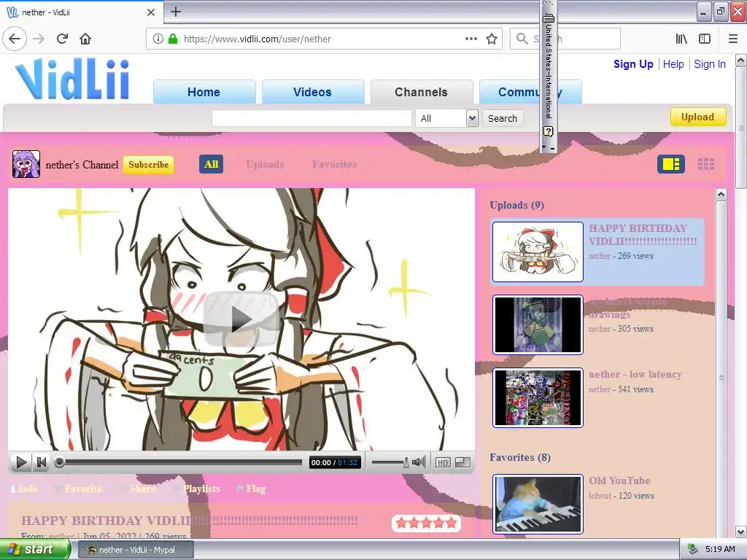Click nether's channel avatar
This screenshot has height=560, width=747.
(26, 164)
